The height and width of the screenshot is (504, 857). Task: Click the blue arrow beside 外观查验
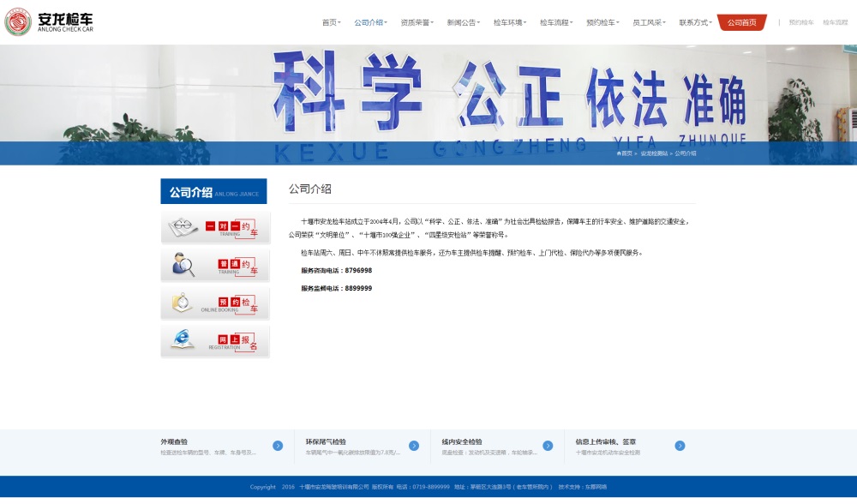coord(278,446)
